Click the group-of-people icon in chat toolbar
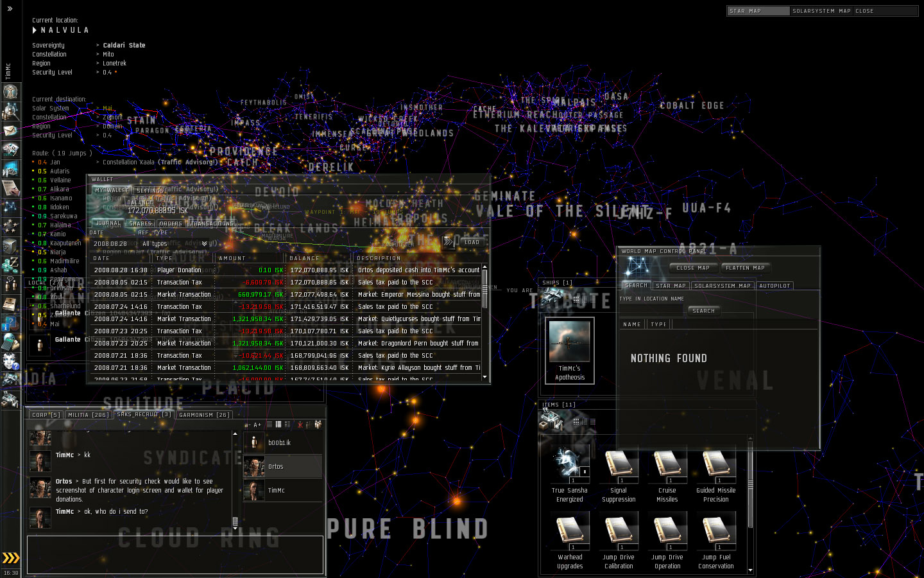The height and width of the screenshot is (578, 924). 318,425
